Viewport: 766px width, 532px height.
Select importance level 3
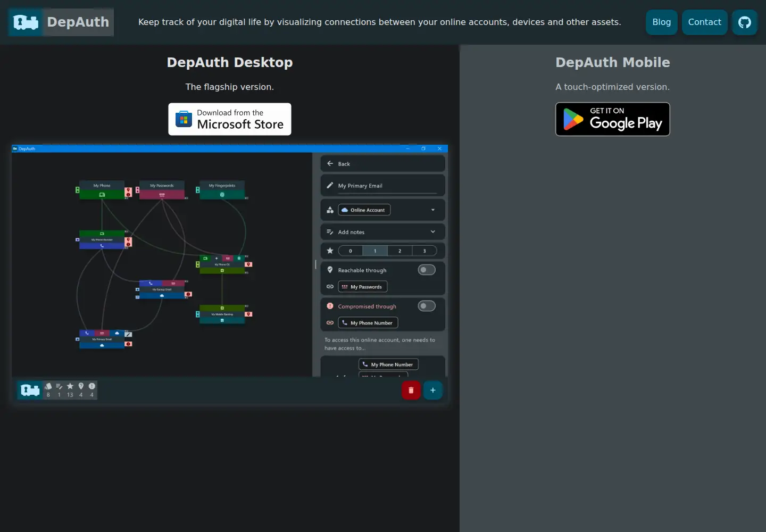424,251
